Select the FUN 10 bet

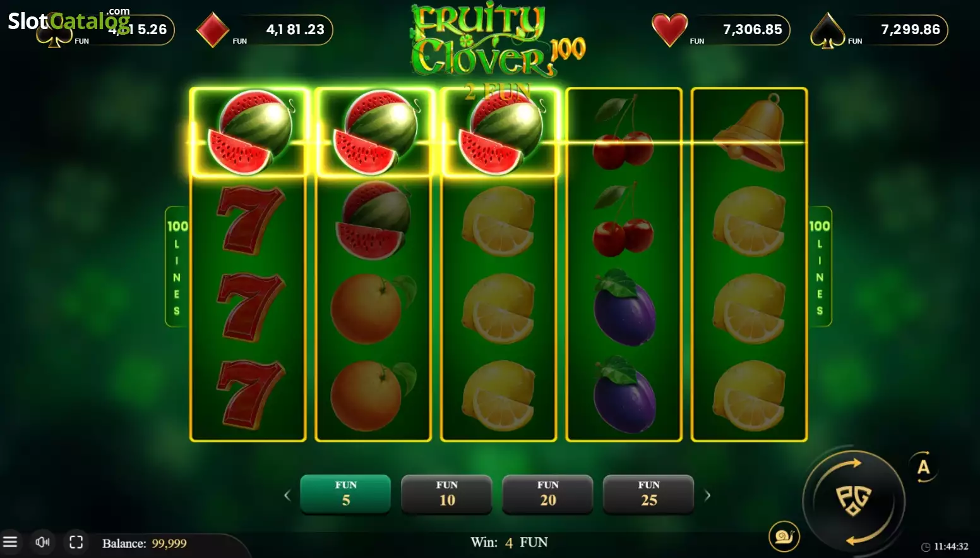tap(446, 494)
